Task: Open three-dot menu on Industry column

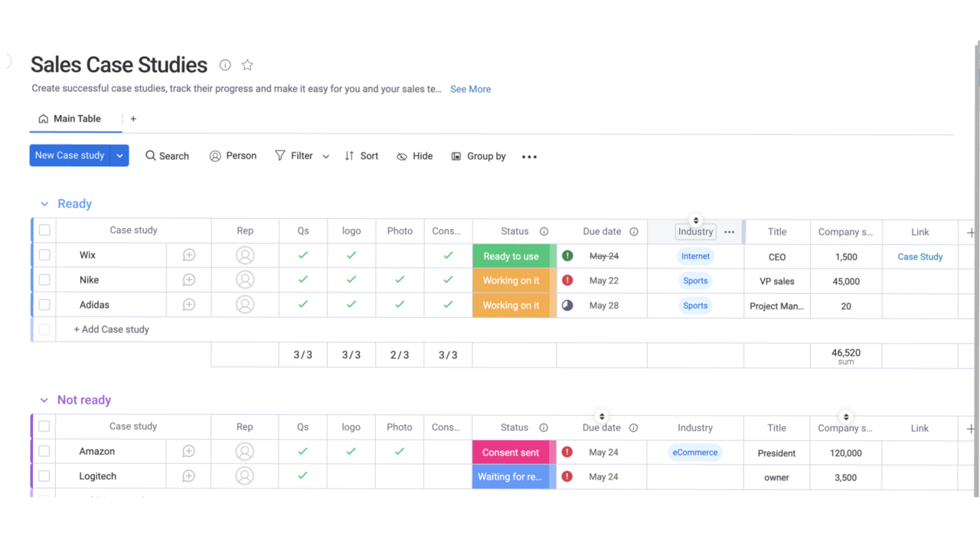Action: click(729, 232)
